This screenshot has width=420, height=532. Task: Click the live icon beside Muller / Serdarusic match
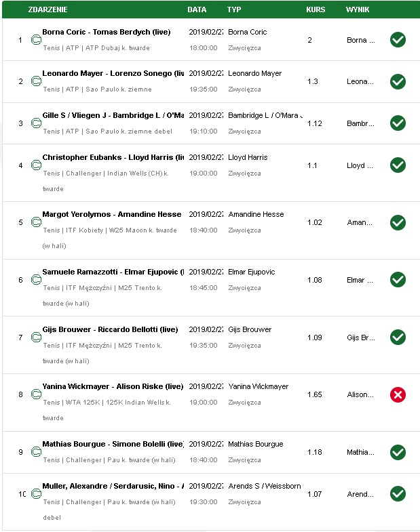(36, 493)
